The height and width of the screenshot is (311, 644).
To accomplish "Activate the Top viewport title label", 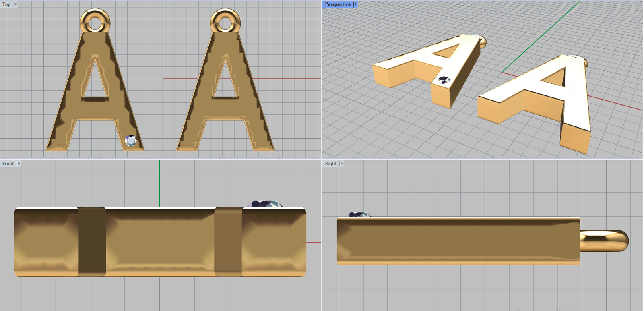I will 6,4.
